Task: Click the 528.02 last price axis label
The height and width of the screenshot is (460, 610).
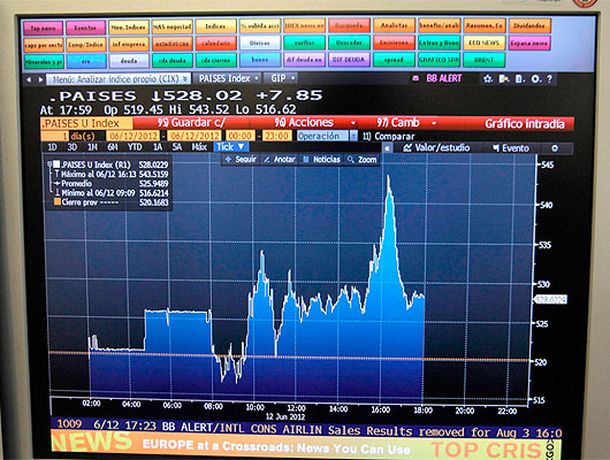Action: pos(550,299)
